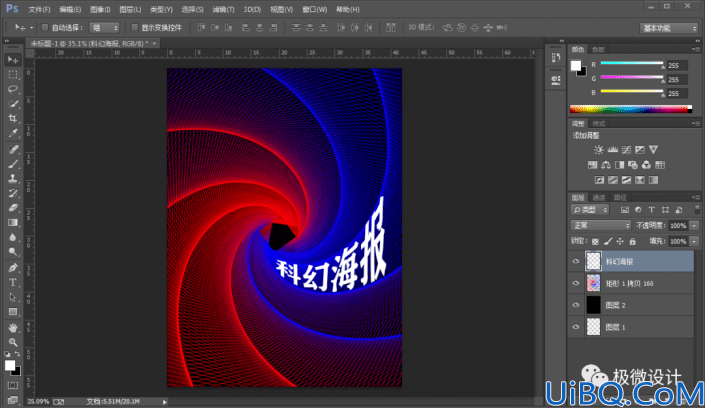Toggle Quick Mask mode

(x=13, y=386)
